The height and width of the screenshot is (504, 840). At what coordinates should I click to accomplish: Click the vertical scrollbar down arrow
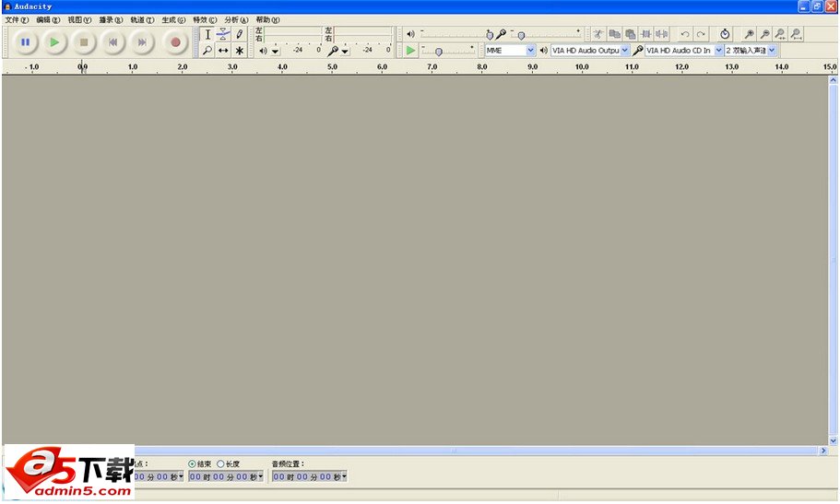pyautogui.click(x=833, y=440)
